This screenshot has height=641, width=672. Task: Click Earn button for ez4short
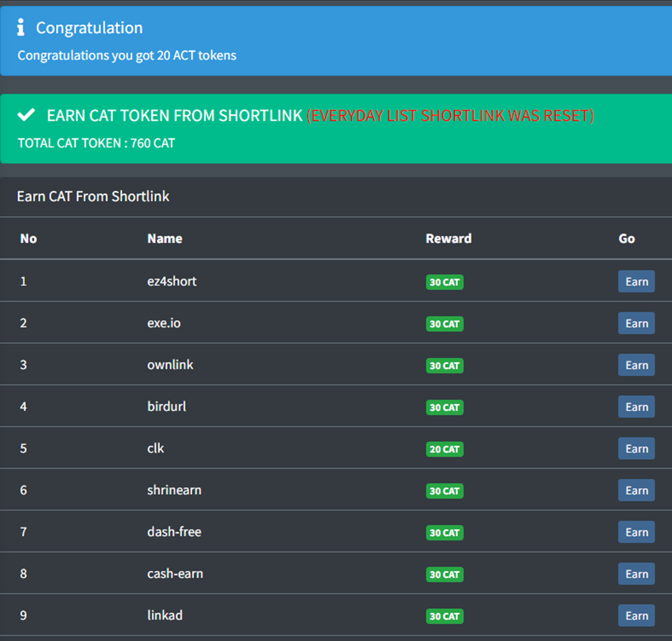[x=636, y=281]
